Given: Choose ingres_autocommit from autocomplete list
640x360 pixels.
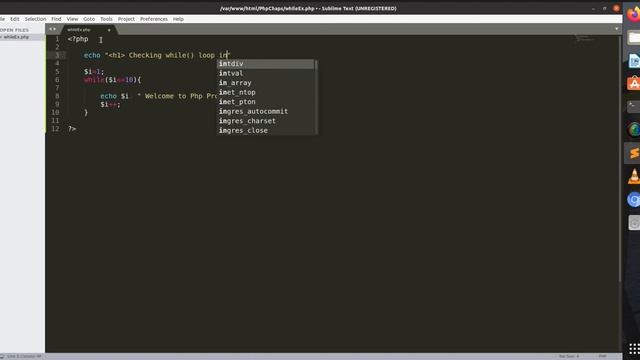Looking at the screenshot, I should (265, 111).
